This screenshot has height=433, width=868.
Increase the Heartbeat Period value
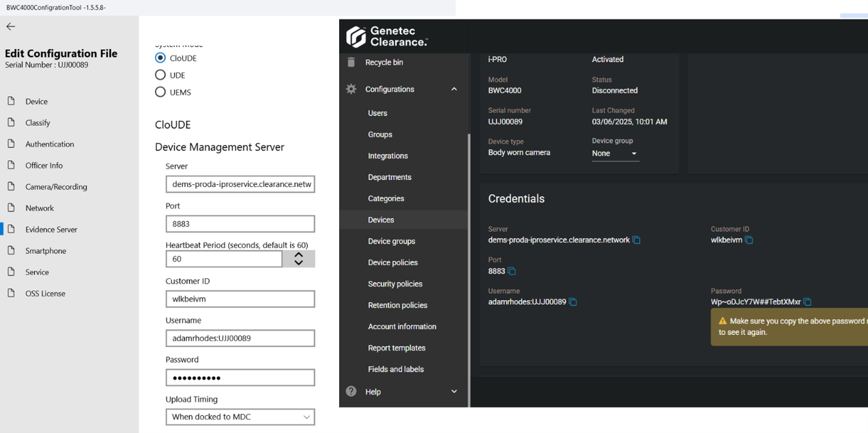[298, 255]
